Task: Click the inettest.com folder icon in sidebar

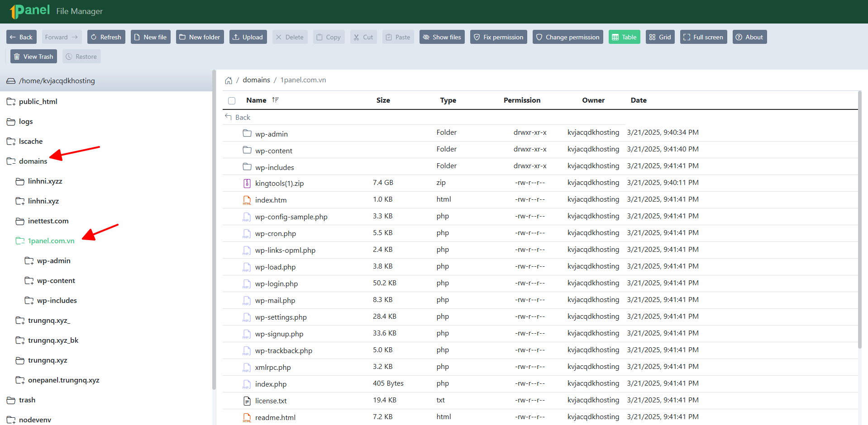Action: (20, 221)
